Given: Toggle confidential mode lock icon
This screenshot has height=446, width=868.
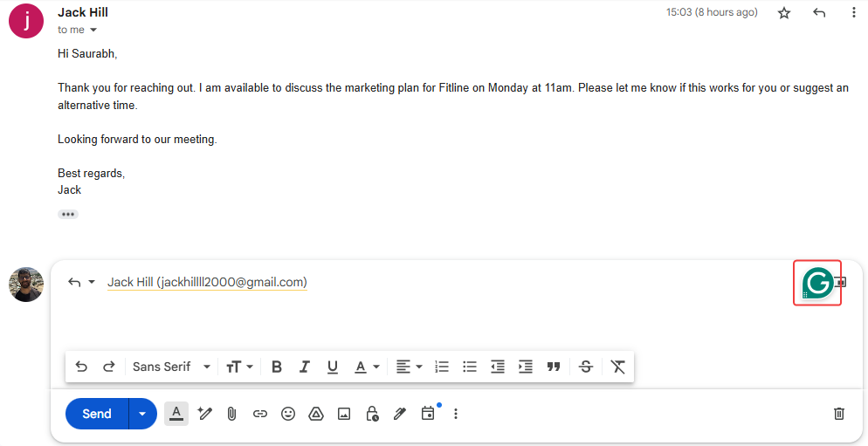Looking at the screenshot, I should click(372, 414).
